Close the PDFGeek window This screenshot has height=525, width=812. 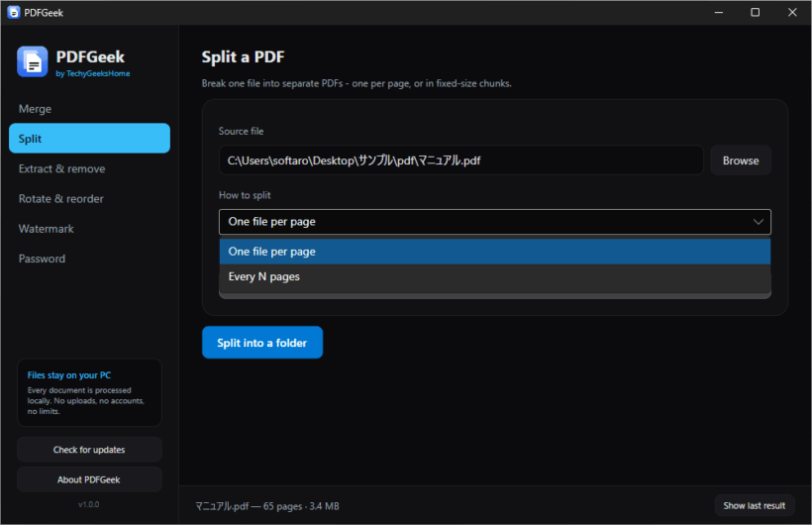792,13
